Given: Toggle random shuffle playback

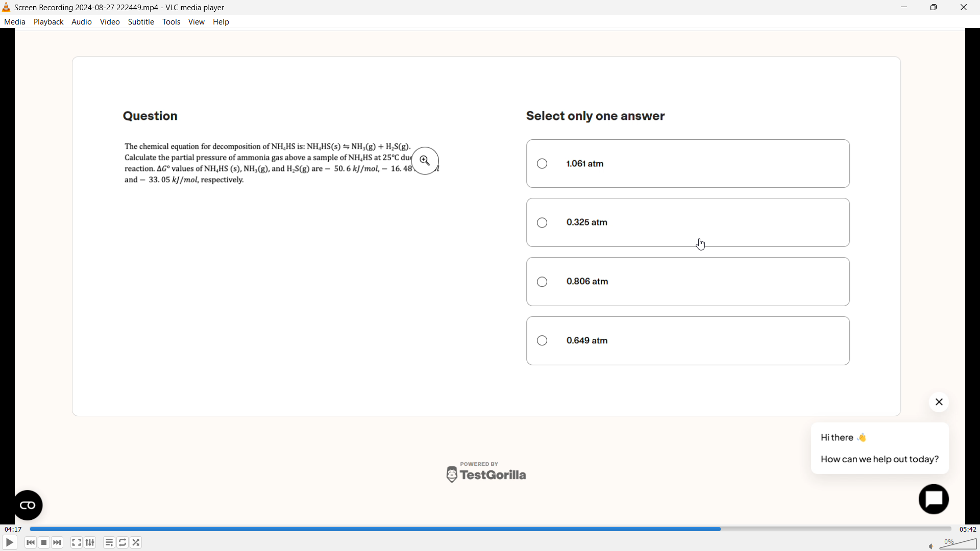Looking at the screenshot, I should point(136,543).
